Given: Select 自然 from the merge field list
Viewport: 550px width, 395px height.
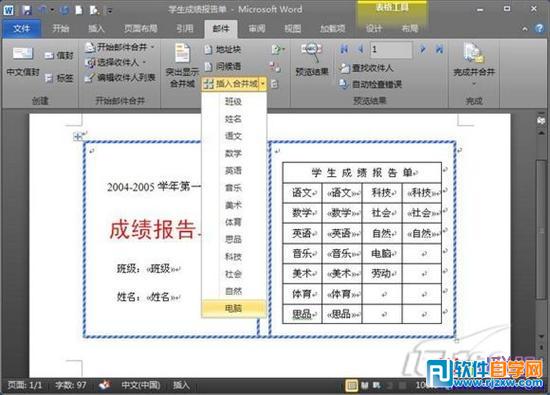Looking at the screenshot, I should click(233, 291).
